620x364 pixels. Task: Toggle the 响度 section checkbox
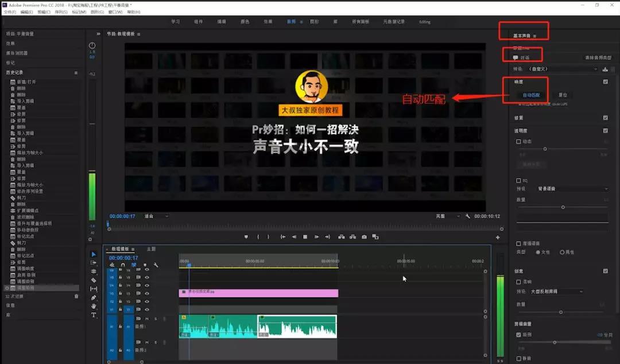click(x=606, y=82)
